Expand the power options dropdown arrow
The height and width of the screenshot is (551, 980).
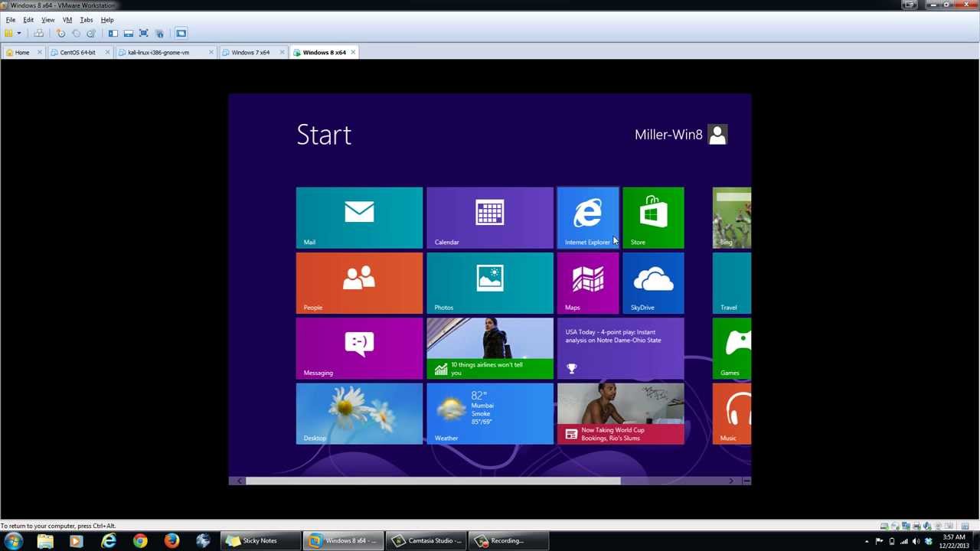19,34
